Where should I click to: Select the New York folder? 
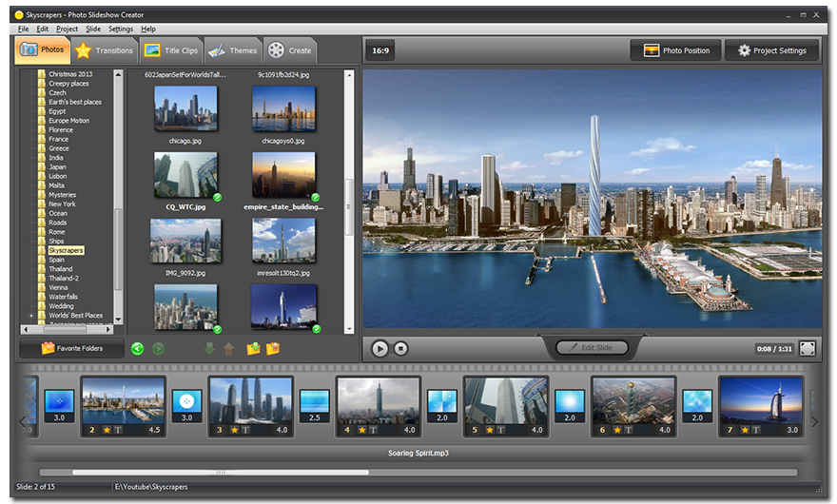pyautogui.click(x=62, y=204)
